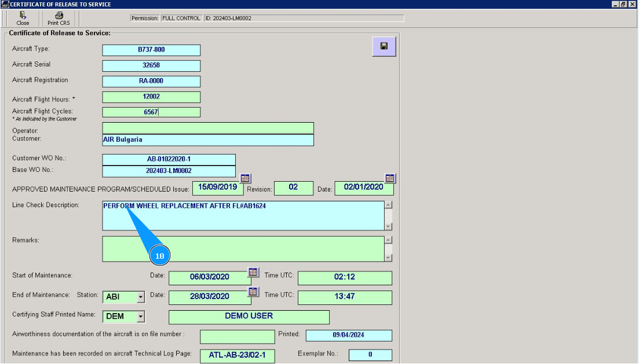Click the Close toolbar icon
The height and width of the screenshot is (364, 639).
23,16
